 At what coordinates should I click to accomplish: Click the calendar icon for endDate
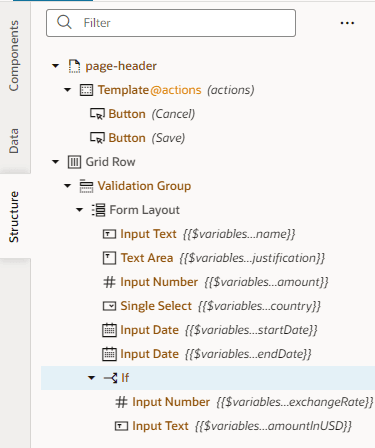(x=109, y=354)
